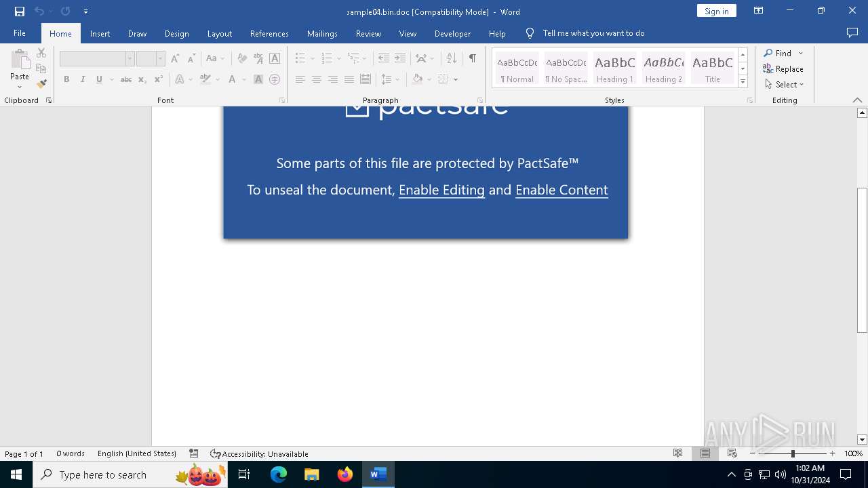Expand the Styles gallery More arrow

(x=743, y=82)
